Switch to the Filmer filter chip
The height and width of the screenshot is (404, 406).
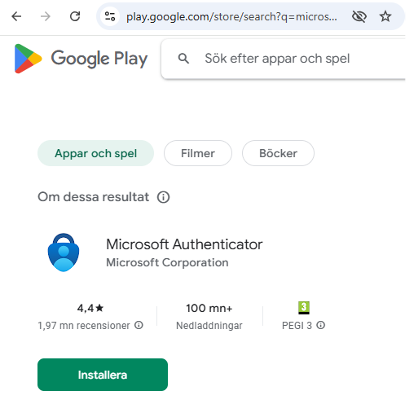pyautogui.click(x=198, y=153)
